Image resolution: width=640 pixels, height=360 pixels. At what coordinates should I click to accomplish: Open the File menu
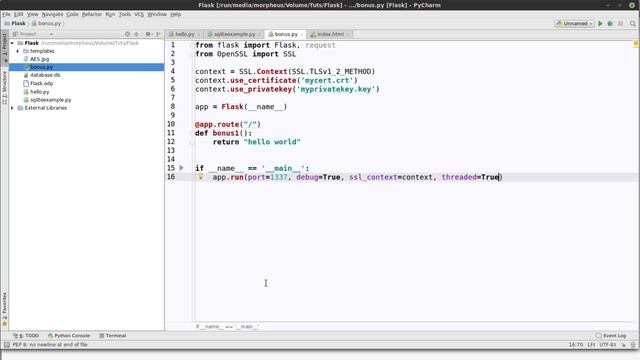pos(6,14)
